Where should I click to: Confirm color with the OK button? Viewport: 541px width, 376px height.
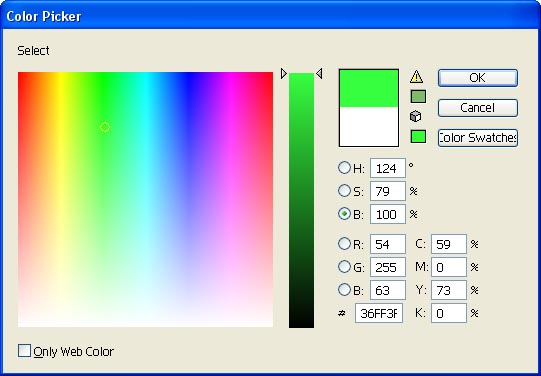click(x=478, y=78)
